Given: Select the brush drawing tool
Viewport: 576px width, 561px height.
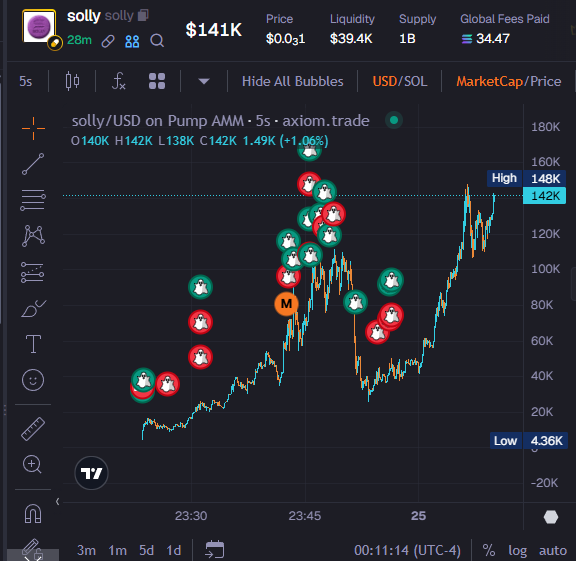Looking at the screenshot, I should (x=33, y=308).
